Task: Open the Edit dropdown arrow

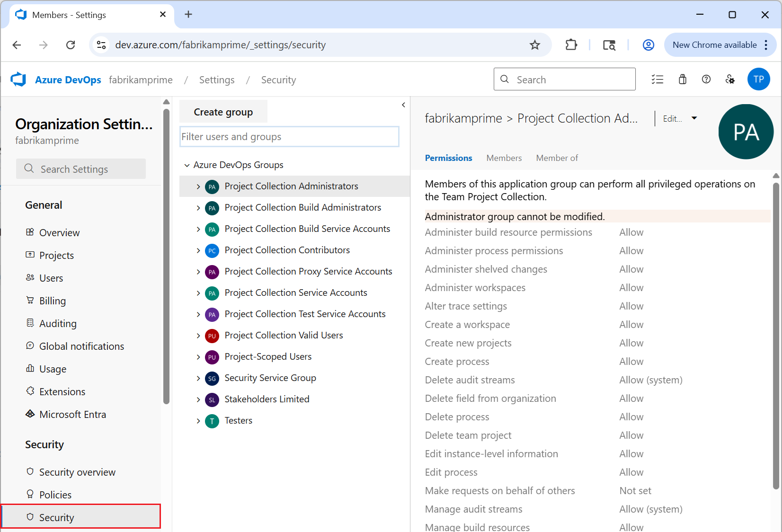Action: (694, 118)
